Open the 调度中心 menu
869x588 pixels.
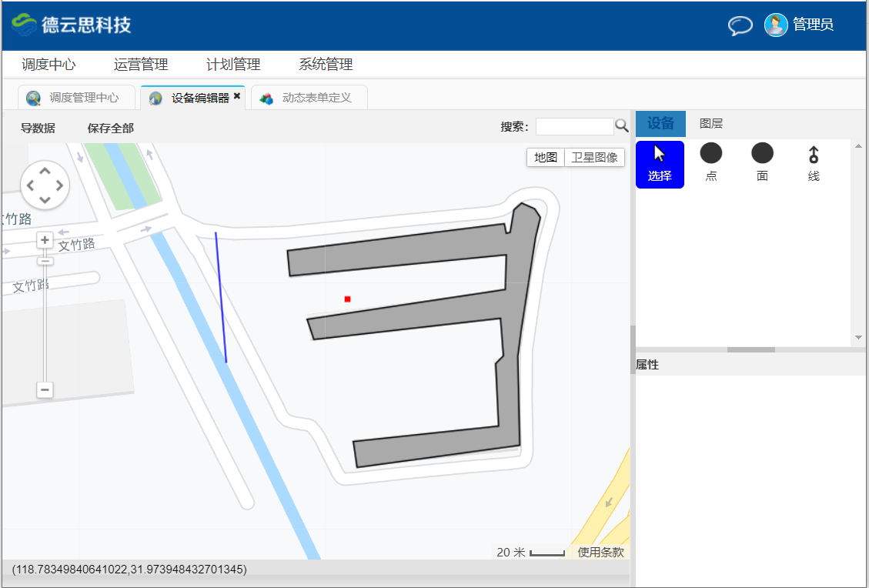click(x=48, y=65)
